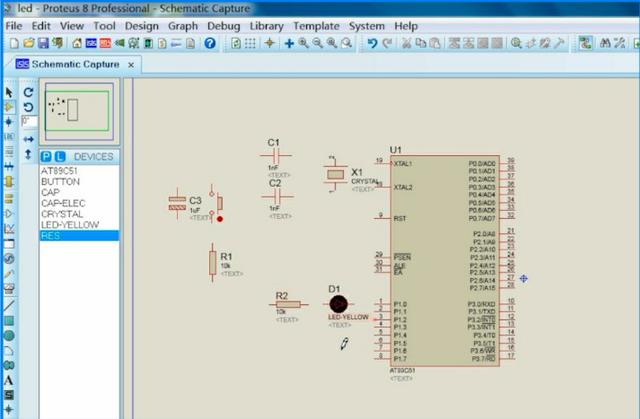The width and height of the screenshot is (640, 419).
Task: Open PCB Layout red ARES toolbar icon
Action: [105, 43]
